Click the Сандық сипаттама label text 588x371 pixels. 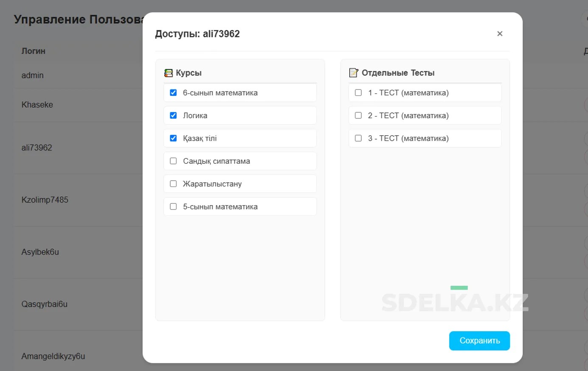217,161
